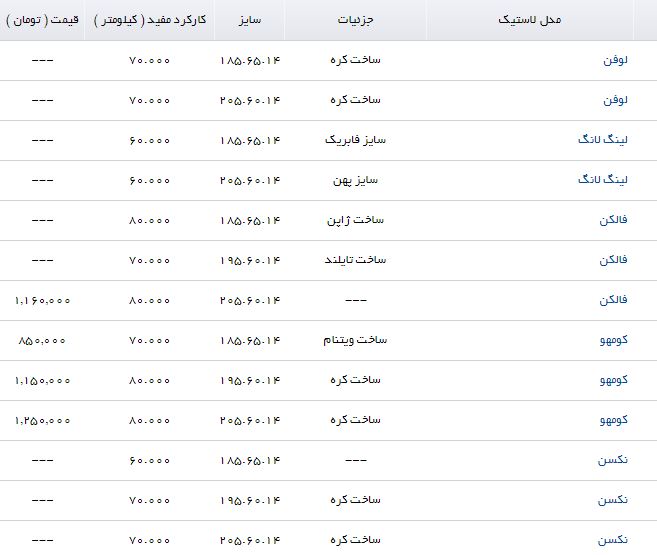The image size is (657, 555).
Task: Open the لوفن link in the 185.65.14 row
Action: (x=615, y=60)
